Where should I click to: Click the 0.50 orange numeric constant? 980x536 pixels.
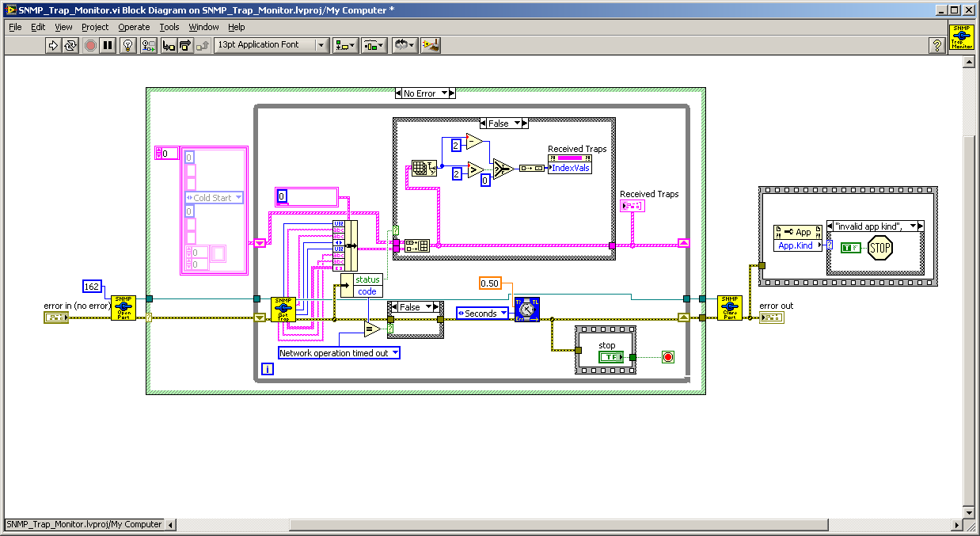[x=491, y=283]
